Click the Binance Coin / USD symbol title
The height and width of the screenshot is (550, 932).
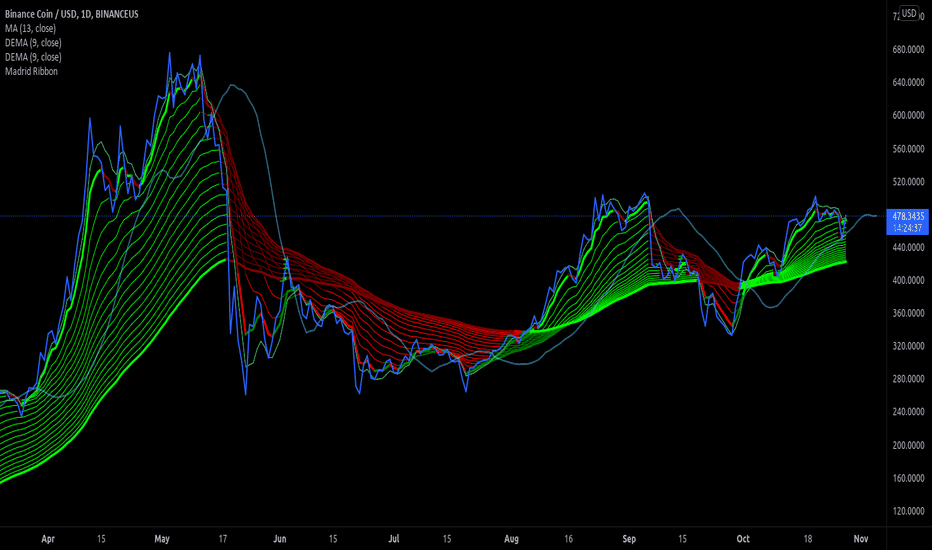pyautogui.click(x=71, y=14)
